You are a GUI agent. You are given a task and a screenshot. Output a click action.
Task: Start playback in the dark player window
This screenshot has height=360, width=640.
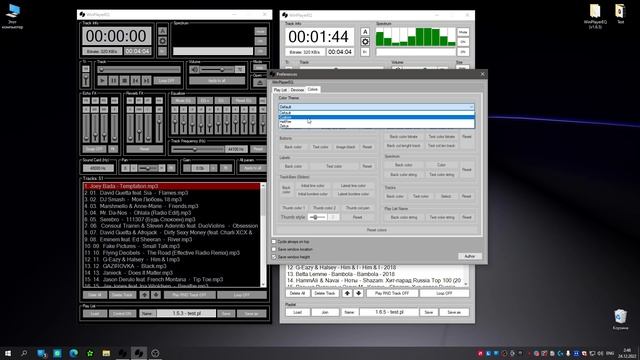pos(102,81)
